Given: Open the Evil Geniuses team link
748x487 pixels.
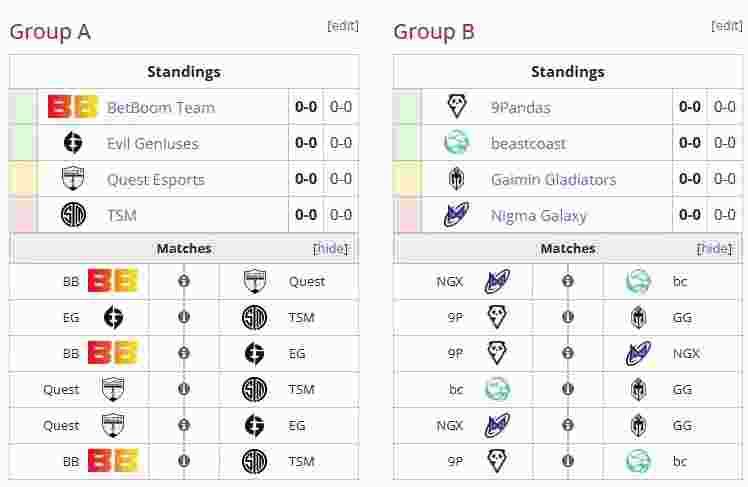Looking at the screenshot, I should tap(152, 143).
